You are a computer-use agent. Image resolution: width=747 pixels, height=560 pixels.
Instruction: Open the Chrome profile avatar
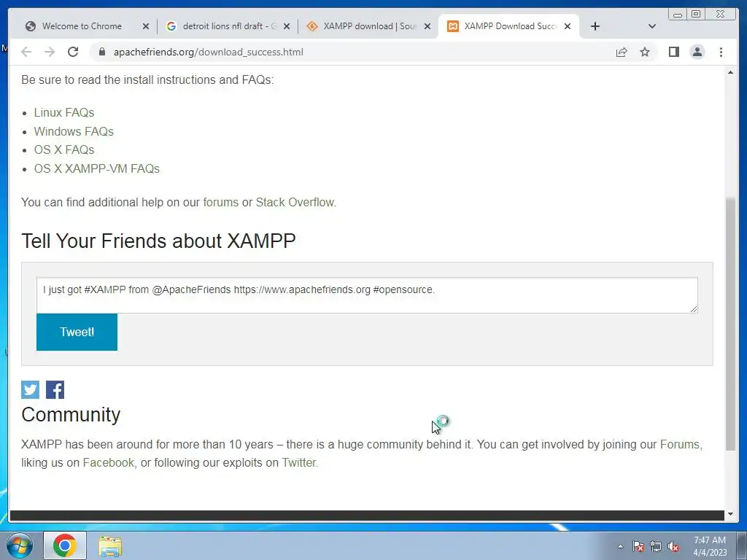click(697, 52)
